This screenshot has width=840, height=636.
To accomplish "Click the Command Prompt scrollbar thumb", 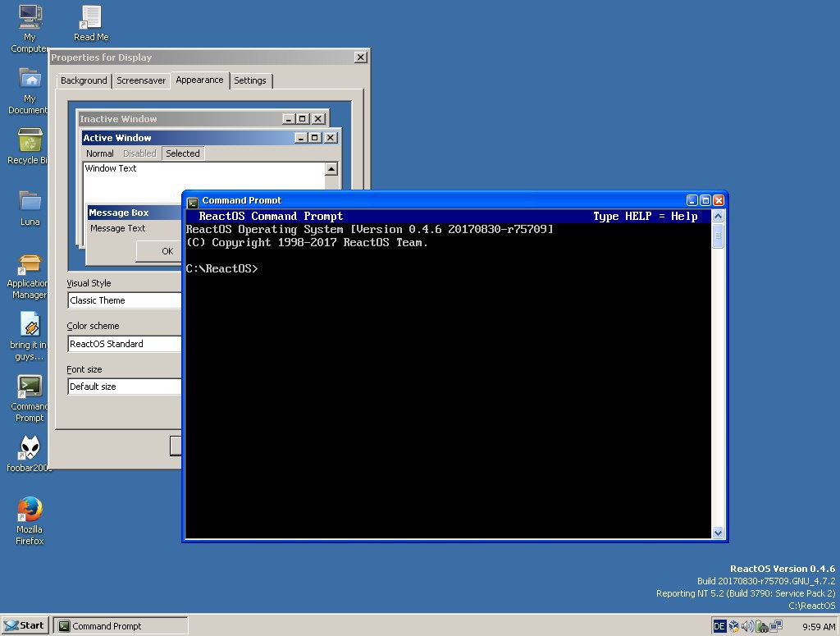I will pyautogui.click(x=718, y=236).
